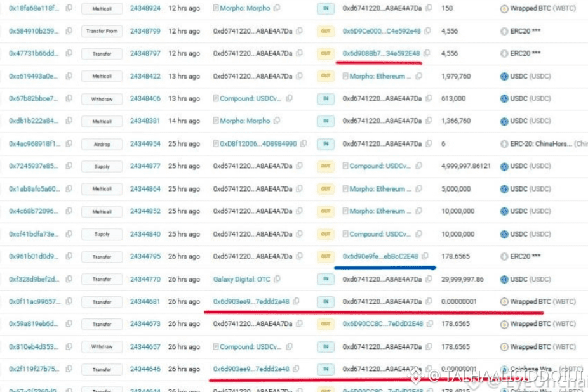The image size is (588, 392).
Task: Copy transaction hash 0x4ac968918f1
Action: tap(69, 143)
